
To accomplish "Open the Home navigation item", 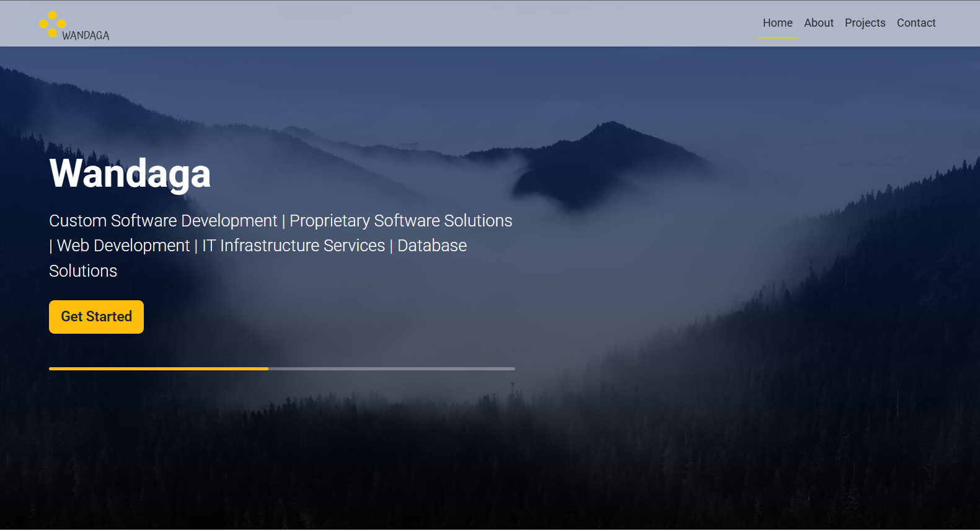I will pyautogui.click(x=777, y=23).
